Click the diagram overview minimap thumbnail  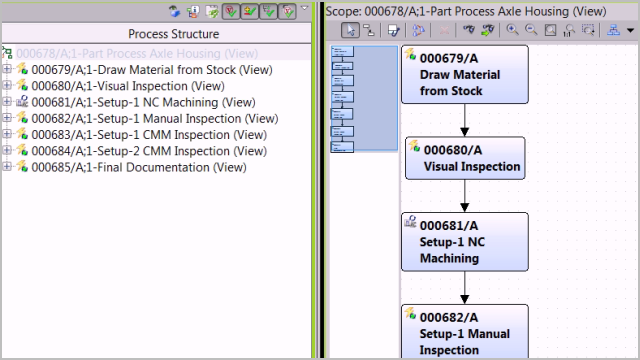click(364, 99)
